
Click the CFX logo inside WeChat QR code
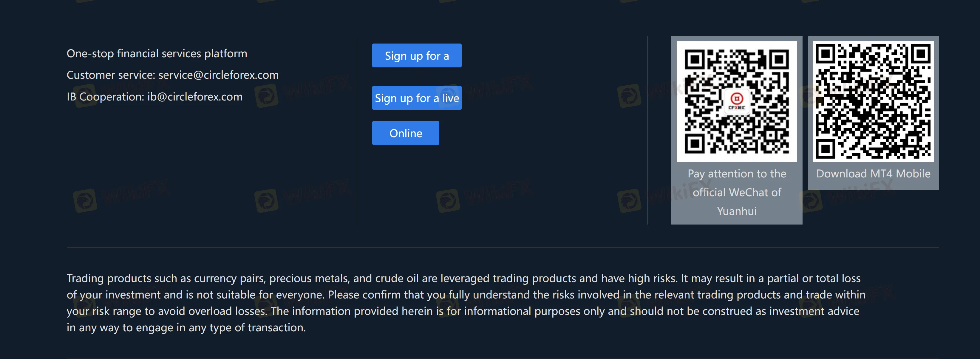737,101
